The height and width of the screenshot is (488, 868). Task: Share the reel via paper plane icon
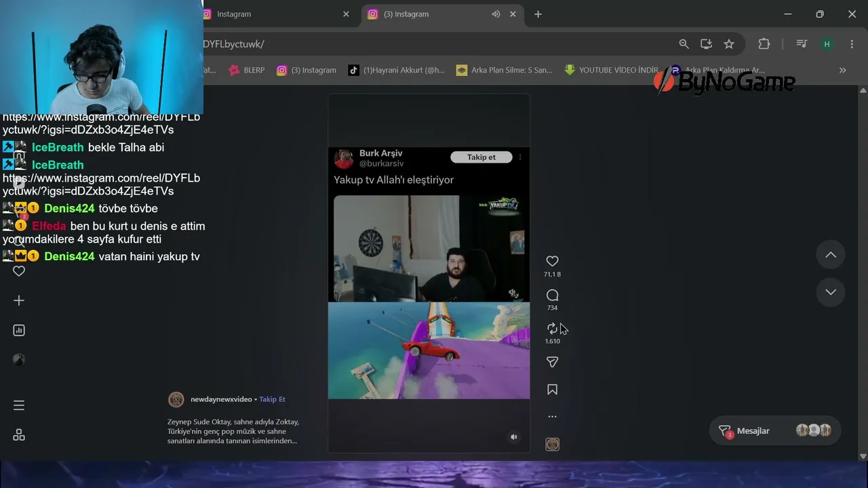pos(552,362)
